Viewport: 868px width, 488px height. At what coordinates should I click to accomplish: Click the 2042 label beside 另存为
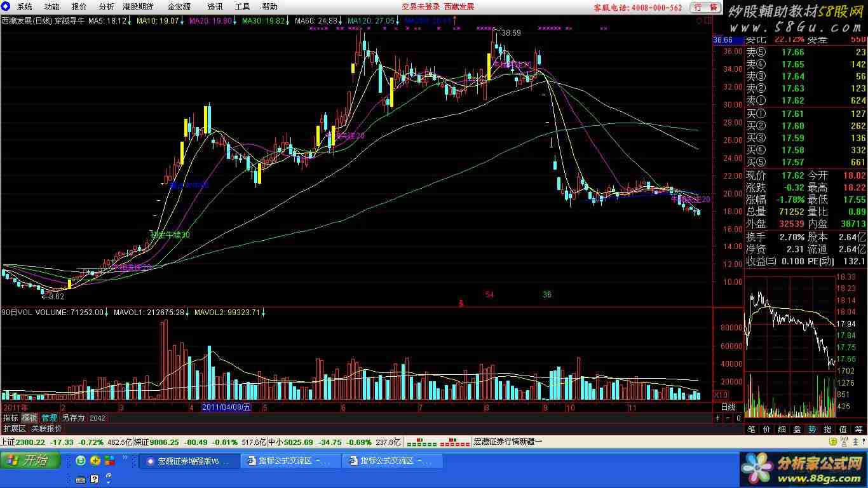click(97, 418)
